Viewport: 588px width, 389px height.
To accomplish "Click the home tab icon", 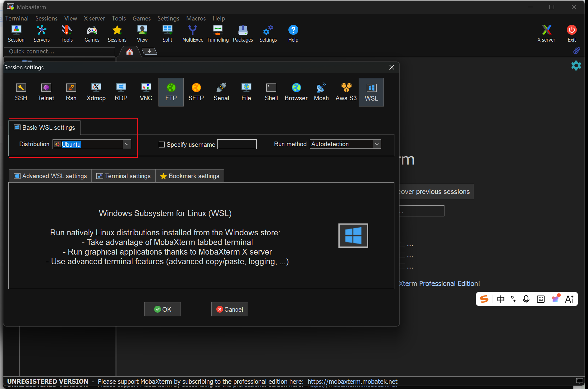I will [x=130, y=52].
